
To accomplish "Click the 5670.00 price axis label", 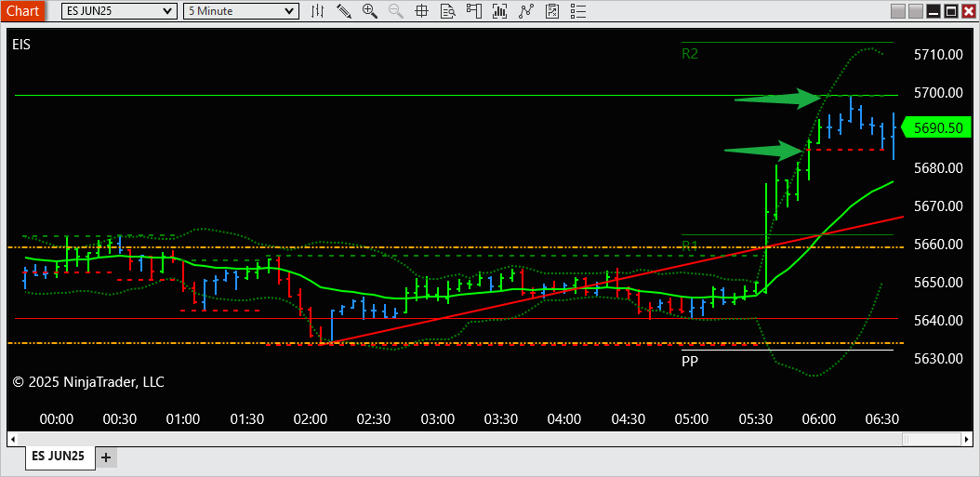I will coord(939,206).
